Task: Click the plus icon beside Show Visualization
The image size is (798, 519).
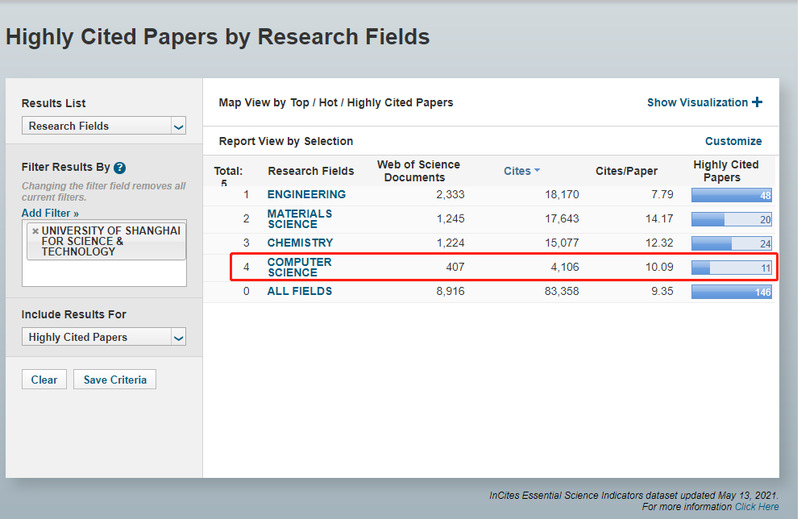Action: [x=757, y=102]
